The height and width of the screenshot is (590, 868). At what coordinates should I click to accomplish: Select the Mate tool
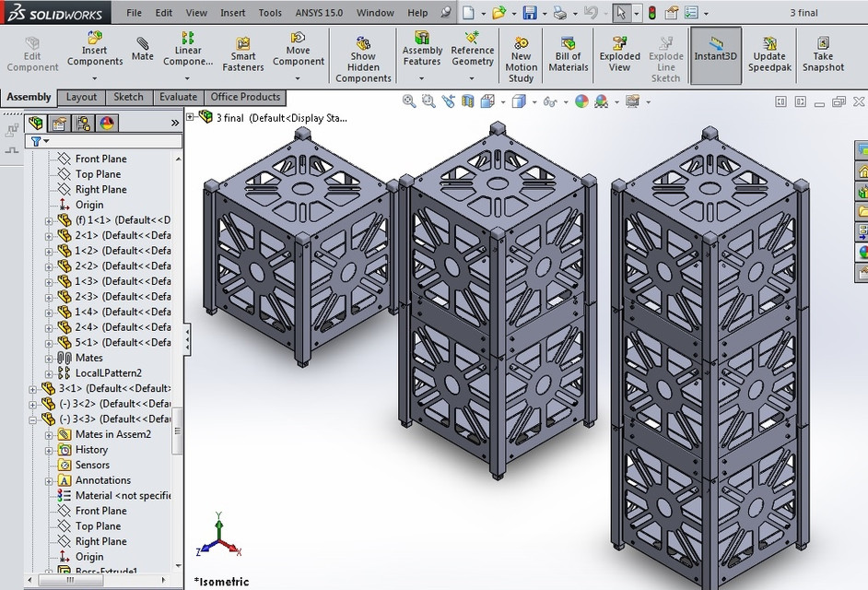[x=144, y=46]
